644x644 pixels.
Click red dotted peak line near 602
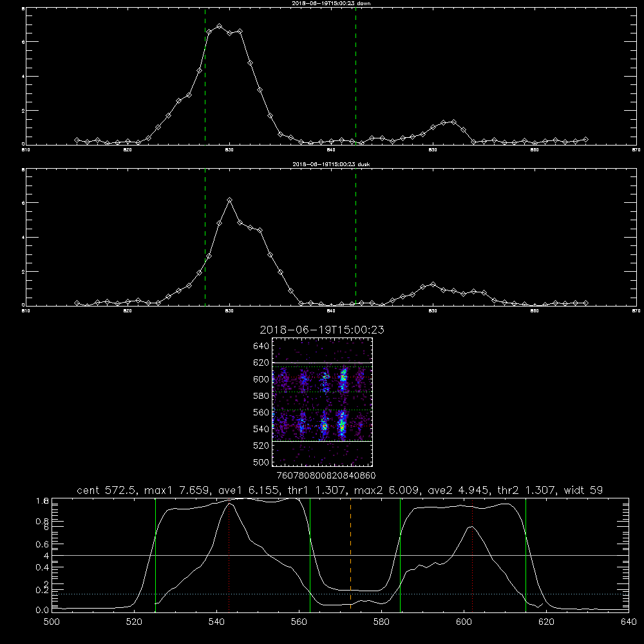tap(472, 554)
